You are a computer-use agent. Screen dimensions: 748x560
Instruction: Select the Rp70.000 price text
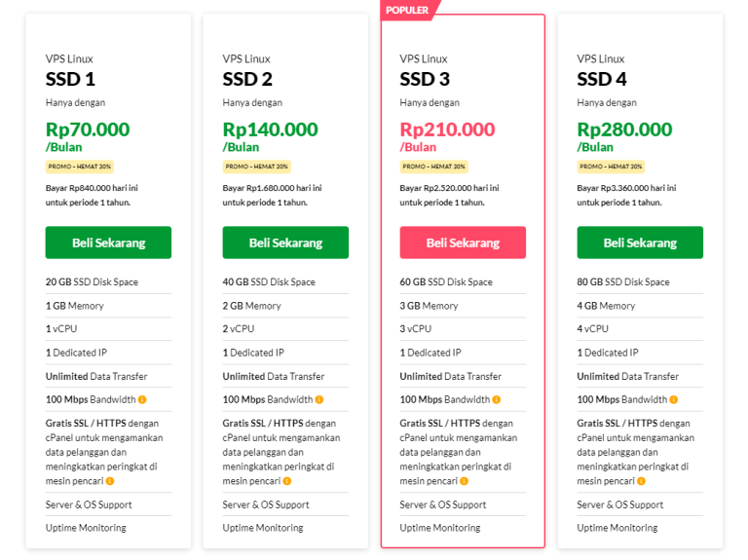click(x=87, y=130)
